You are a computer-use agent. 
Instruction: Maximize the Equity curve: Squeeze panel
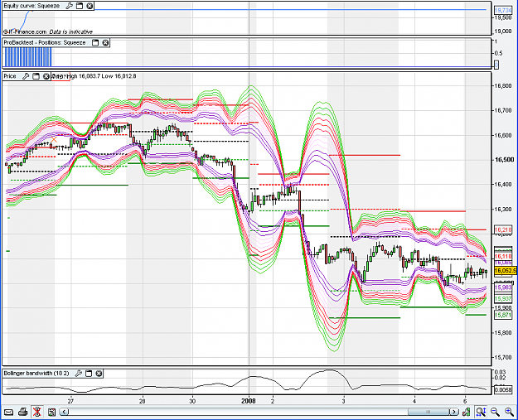80,6
